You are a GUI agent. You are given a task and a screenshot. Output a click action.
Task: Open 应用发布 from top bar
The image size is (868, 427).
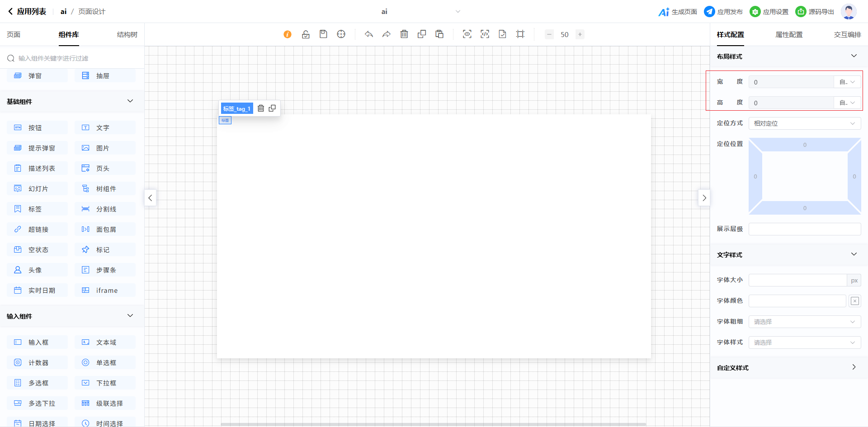723,12
